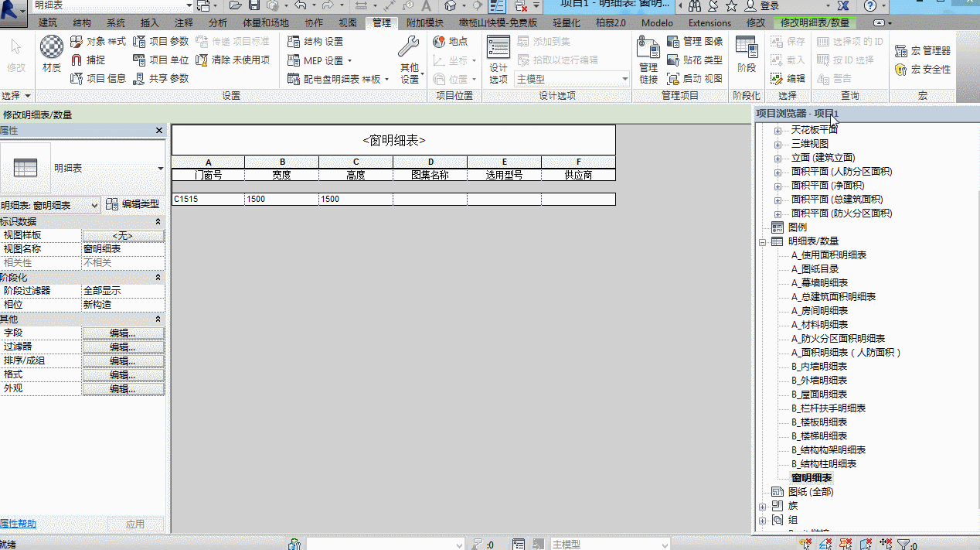The width and height of the screenshot is (980, 550).
Task: Click the 设计选项 icon
Action: click(499, 60)
